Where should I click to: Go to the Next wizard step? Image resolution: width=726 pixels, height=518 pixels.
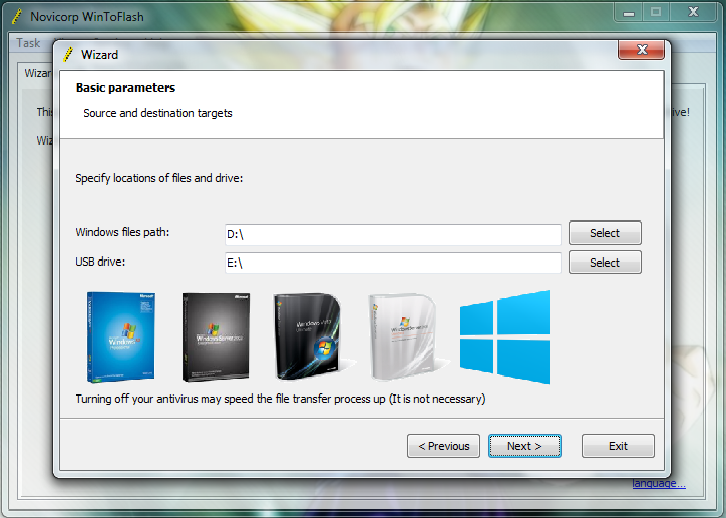(x=525, y=446)
